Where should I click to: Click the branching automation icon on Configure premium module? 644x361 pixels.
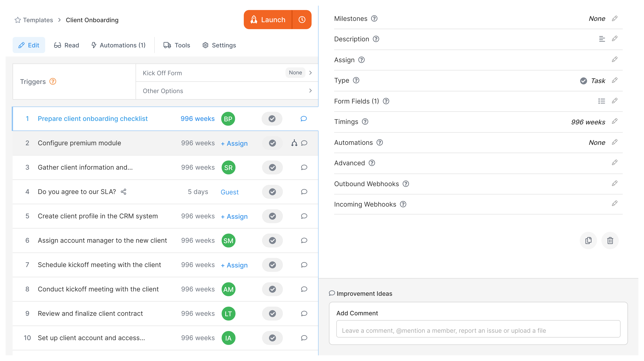coord(294,143)
